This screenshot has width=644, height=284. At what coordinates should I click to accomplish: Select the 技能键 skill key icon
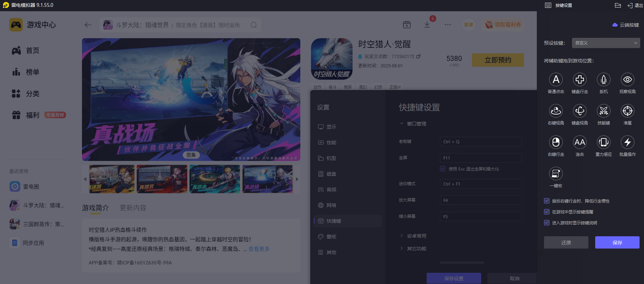point(603,111)
